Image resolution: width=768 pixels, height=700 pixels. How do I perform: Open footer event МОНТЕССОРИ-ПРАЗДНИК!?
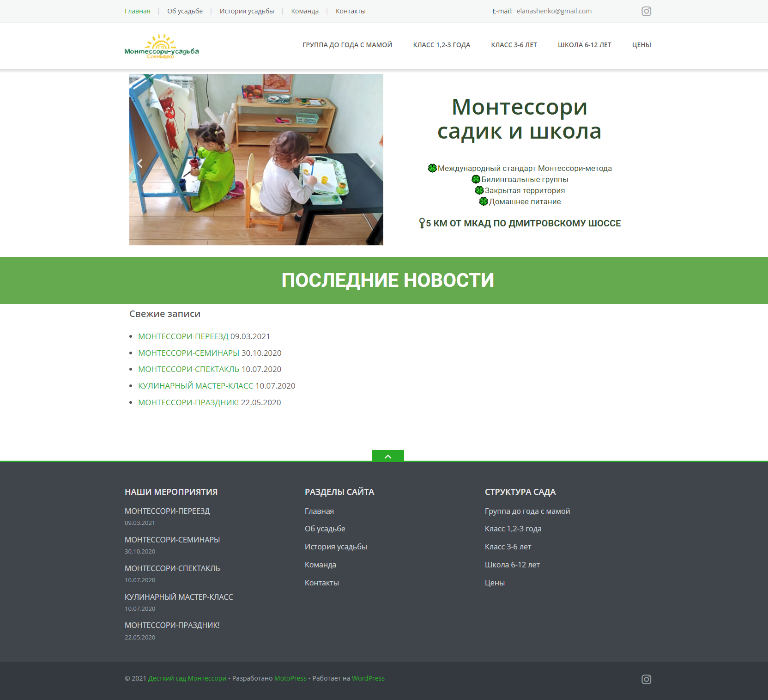[172, 625]
